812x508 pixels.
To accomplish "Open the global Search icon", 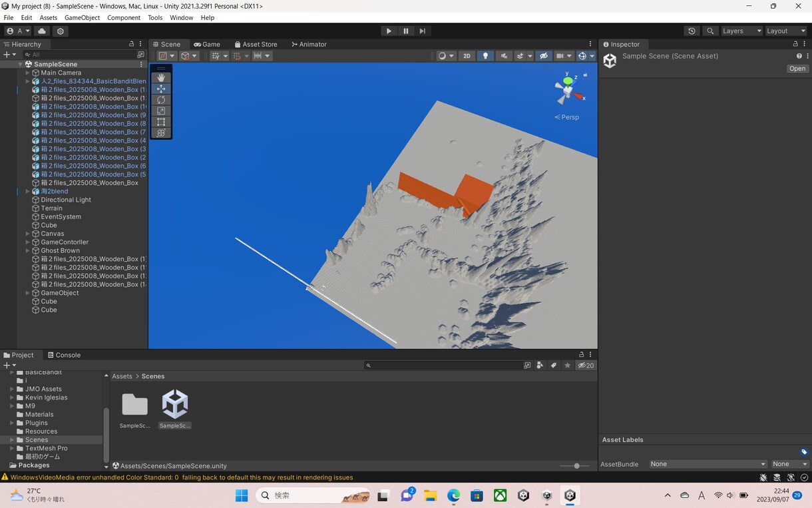I will [710, 31].
